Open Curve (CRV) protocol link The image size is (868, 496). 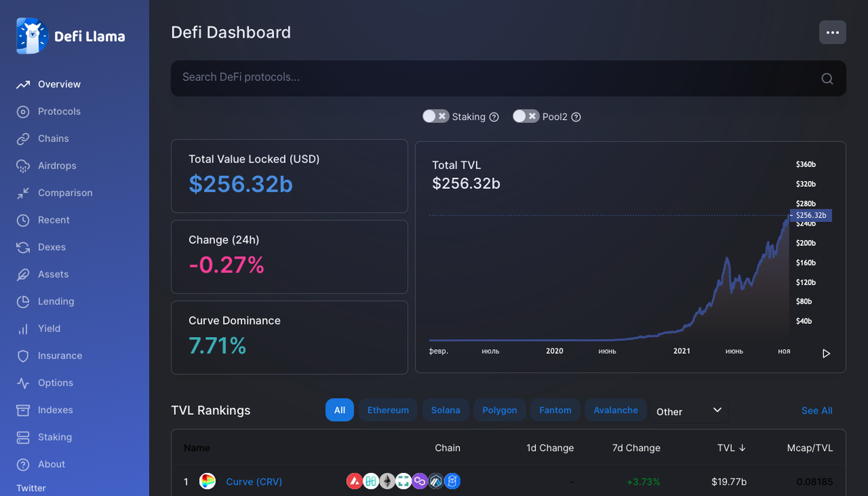tap(254, 482)
